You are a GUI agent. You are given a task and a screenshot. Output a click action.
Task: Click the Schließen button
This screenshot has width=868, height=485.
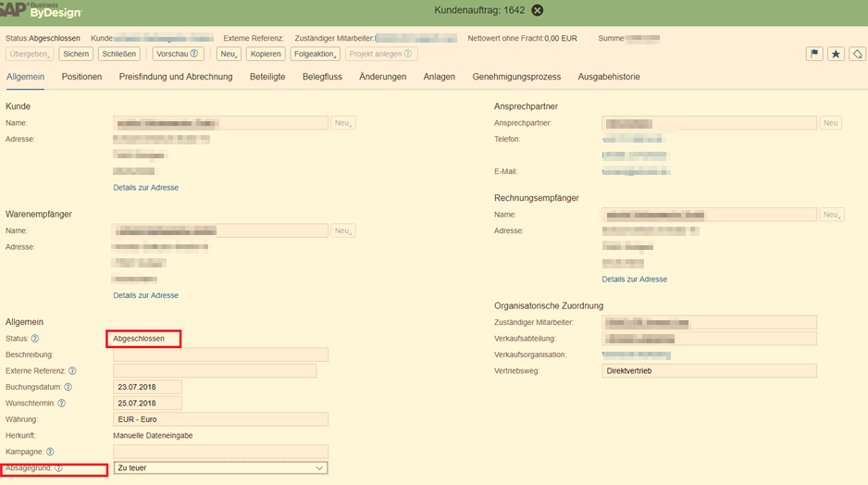(x=119, y=54)
